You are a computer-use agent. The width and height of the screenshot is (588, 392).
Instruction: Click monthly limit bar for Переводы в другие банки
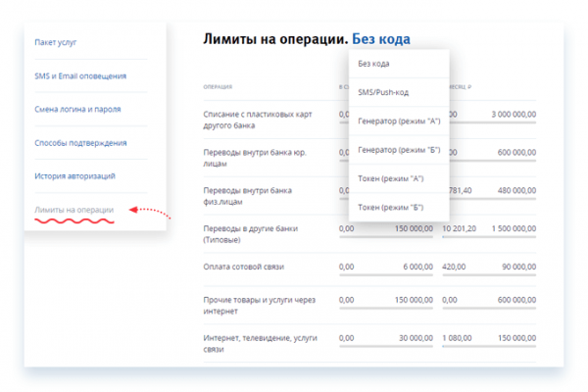(x=489, y=237)
